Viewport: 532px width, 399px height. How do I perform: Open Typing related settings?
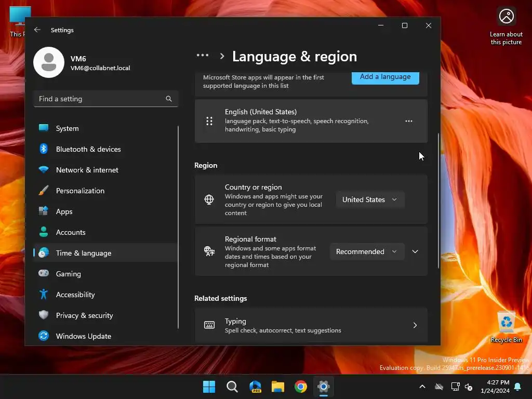(311, 325)
